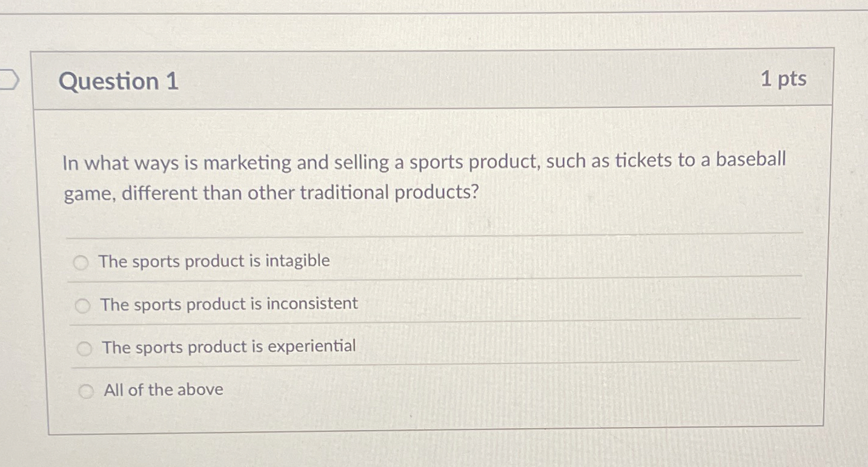Choose the inconsistent answer radio button
The image size is (868, 467).
tap(83, 306)
